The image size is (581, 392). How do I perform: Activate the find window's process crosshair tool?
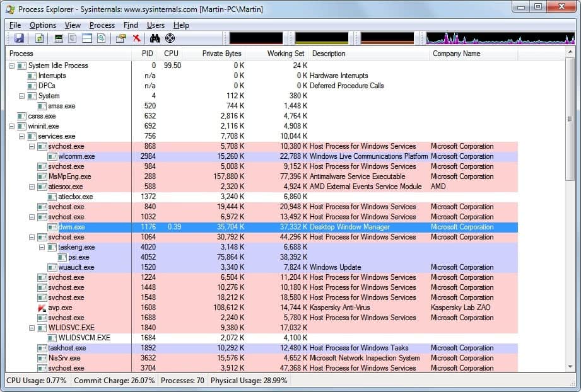tap(171, 38)
